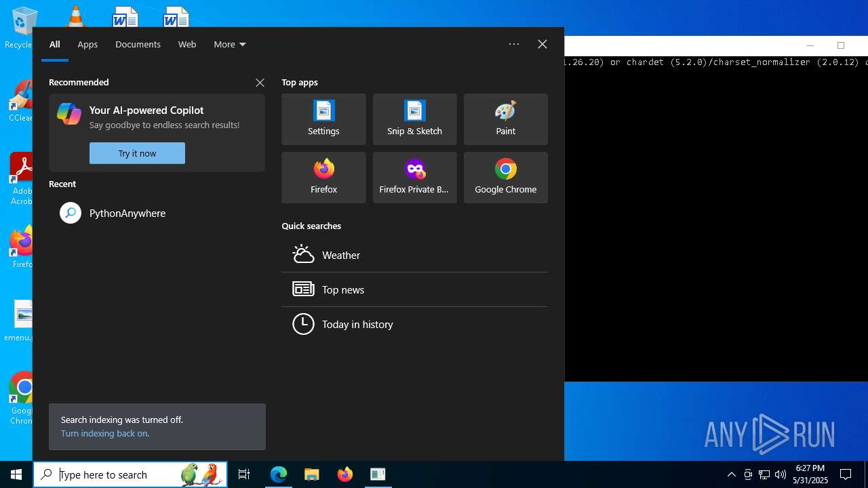Click the search highlights parrot image

(x=203, y=474)
